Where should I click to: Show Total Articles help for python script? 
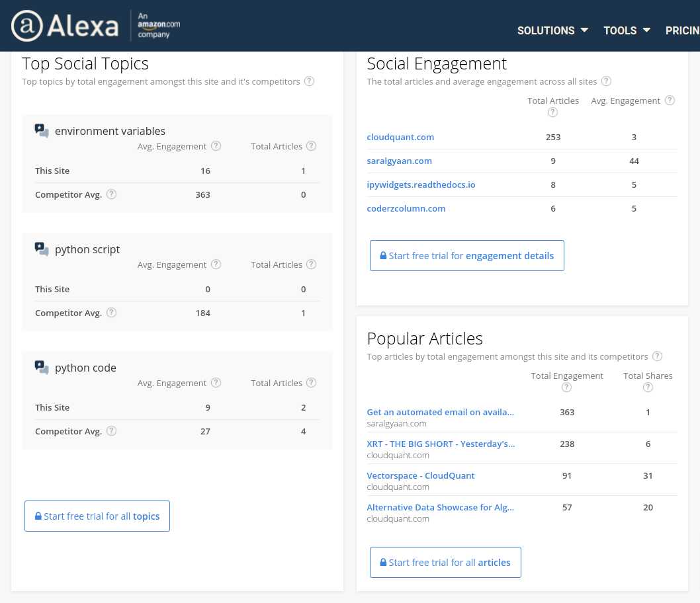312,264
